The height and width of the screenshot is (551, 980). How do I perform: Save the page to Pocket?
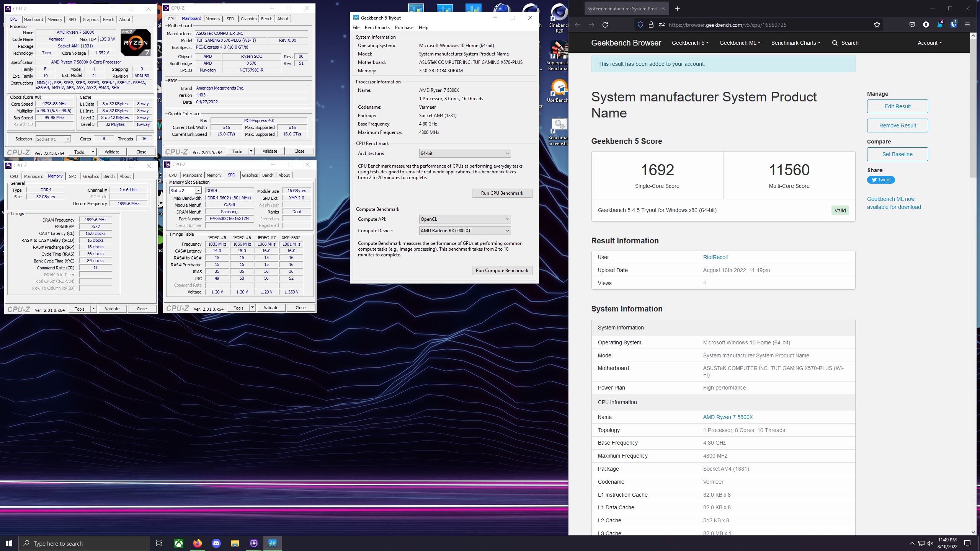pos(912,25)
